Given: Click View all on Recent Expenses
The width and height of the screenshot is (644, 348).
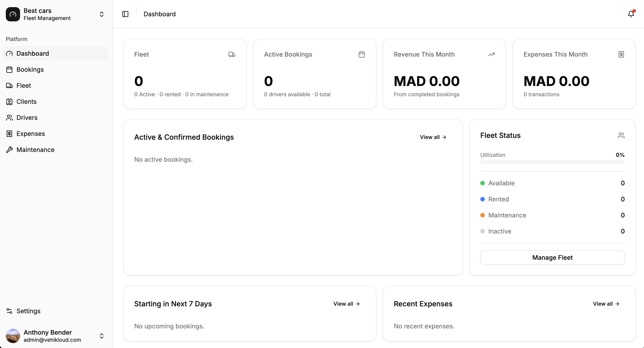Looking at the screenshot, I should (606, 304).
